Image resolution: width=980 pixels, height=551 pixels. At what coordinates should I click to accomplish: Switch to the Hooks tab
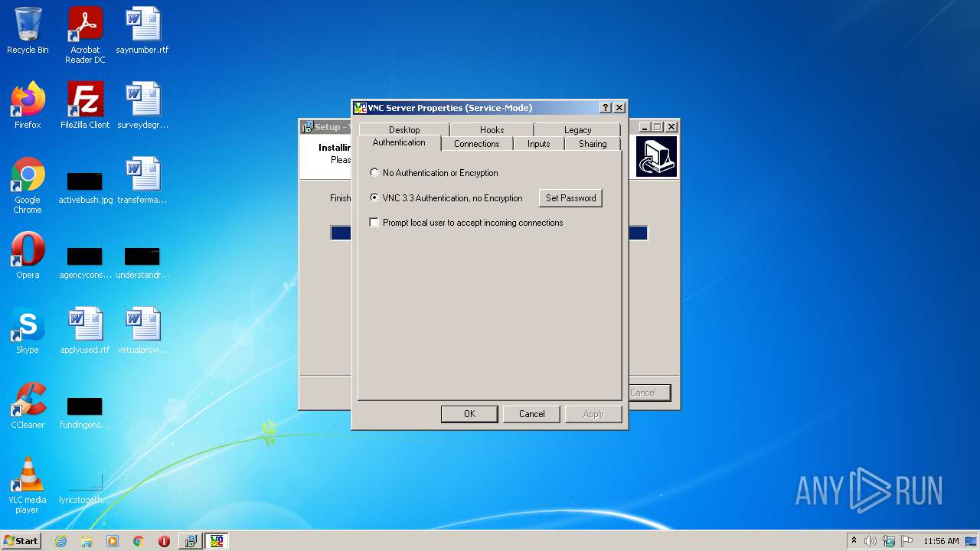pos(492,130)
